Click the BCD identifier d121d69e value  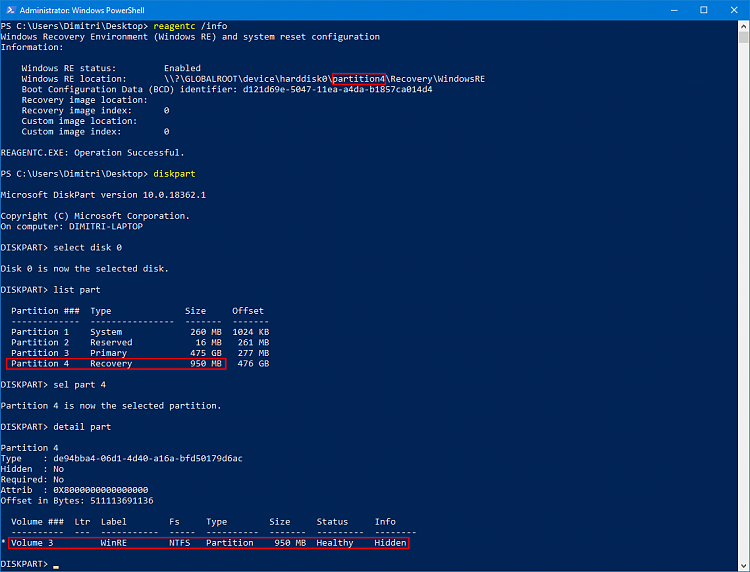(337, 89)
